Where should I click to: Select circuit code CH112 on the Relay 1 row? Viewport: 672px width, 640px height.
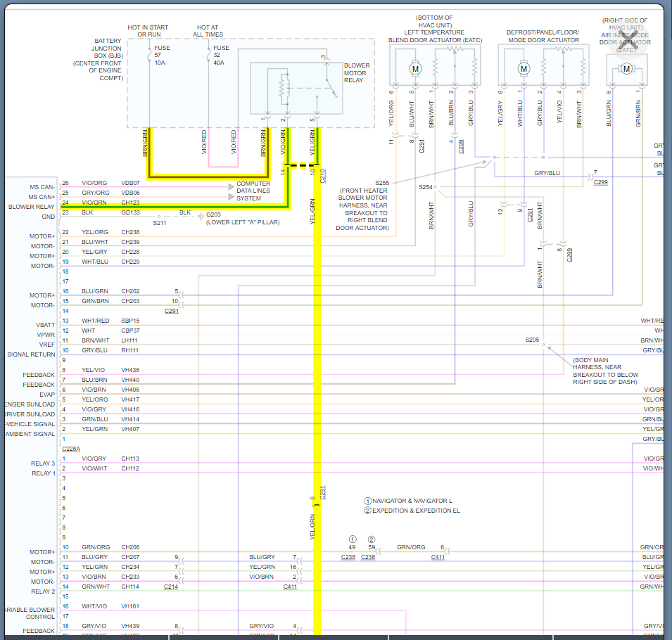[x=130, y=468]
